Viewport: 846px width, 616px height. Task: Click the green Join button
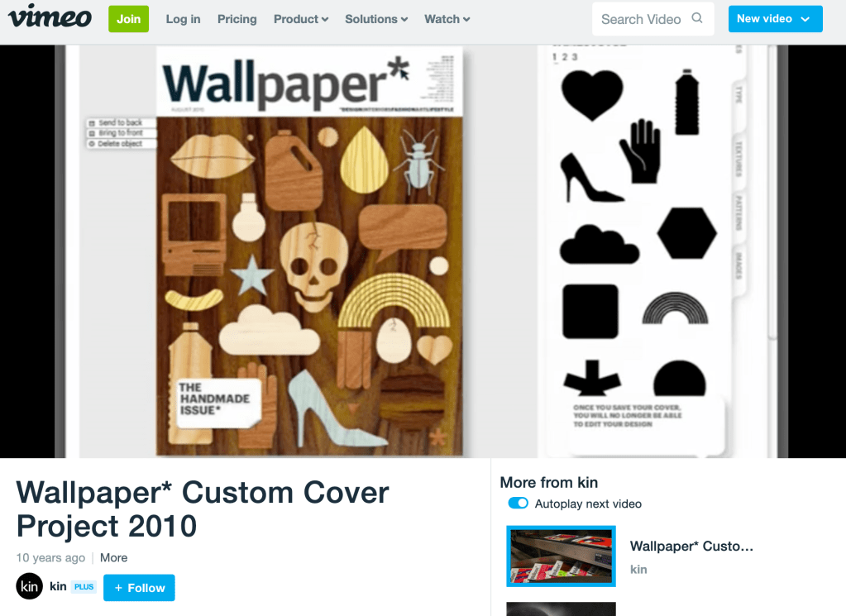tap(128, 19)
